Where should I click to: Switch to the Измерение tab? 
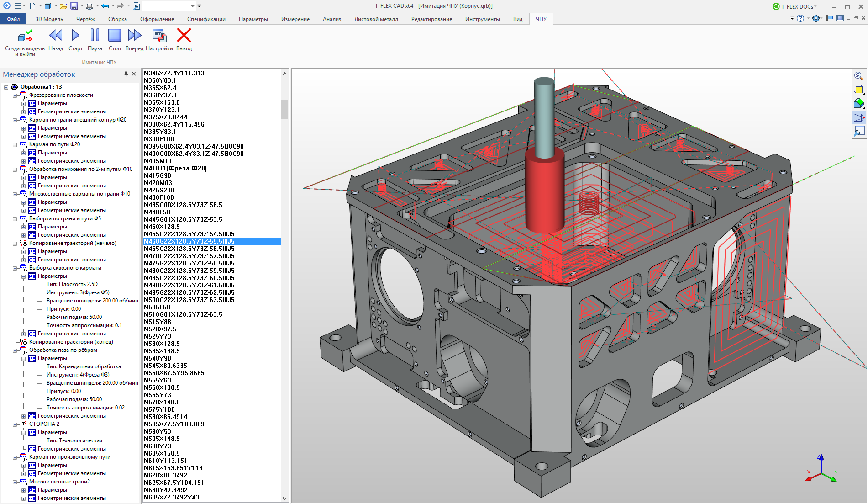click(x=295, y=19)
